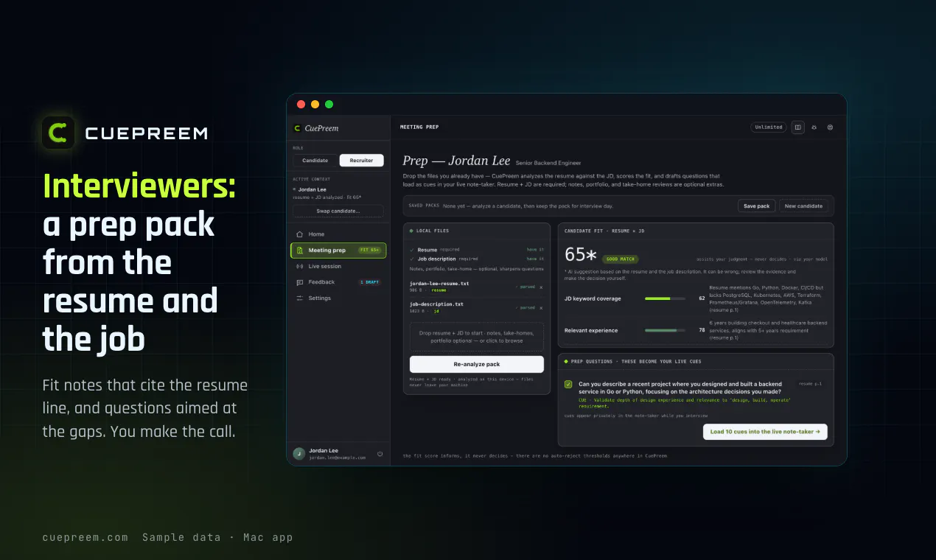Click the bug icon in top bar
This screenshot has height=560, width=936.
pyautogui.click(x=814, y=127)
